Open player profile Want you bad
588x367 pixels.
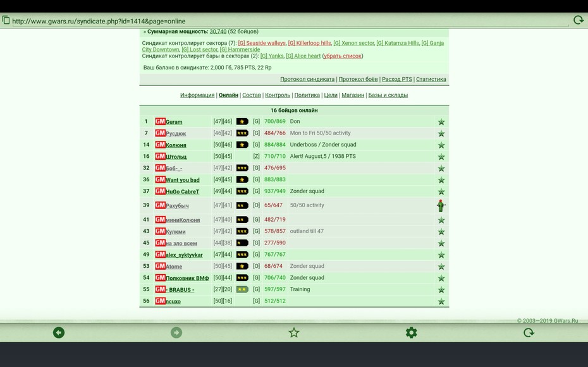183,180
